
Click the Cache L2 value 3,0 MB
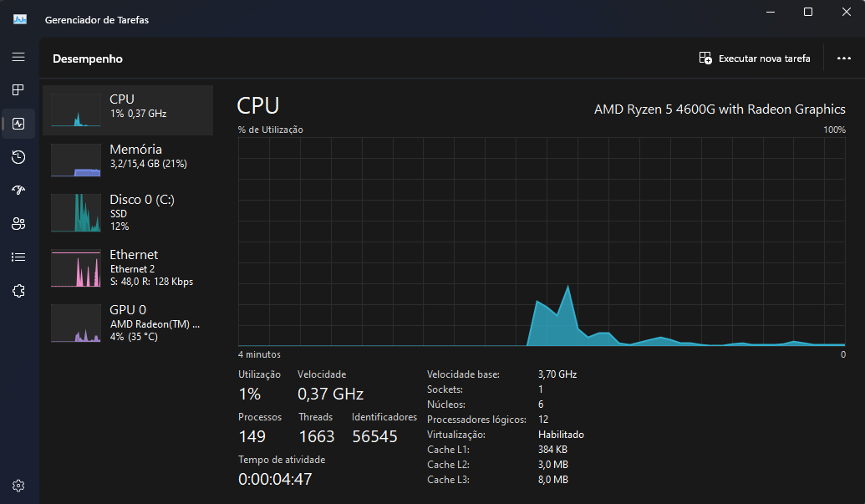coord(552,465)
